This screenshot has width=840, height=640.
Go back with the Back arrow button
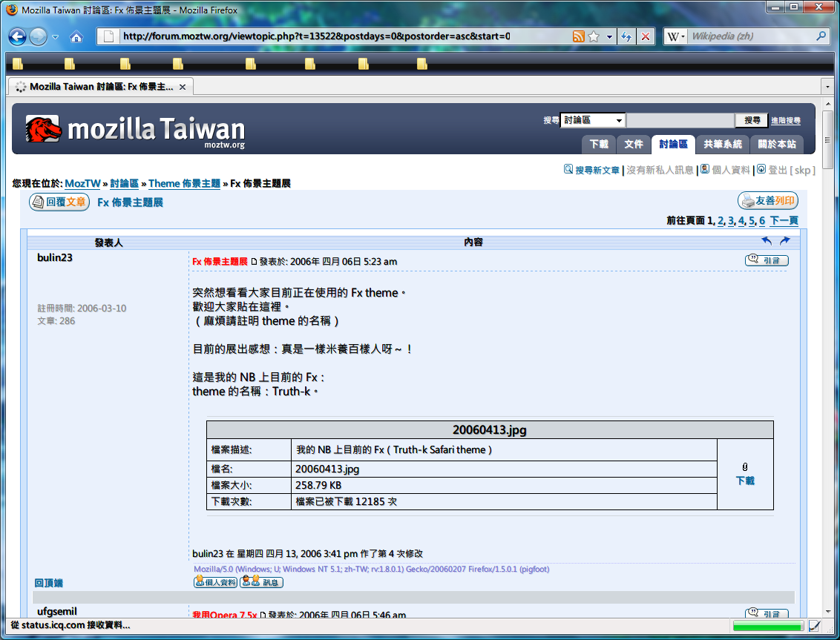click(18, 36)
